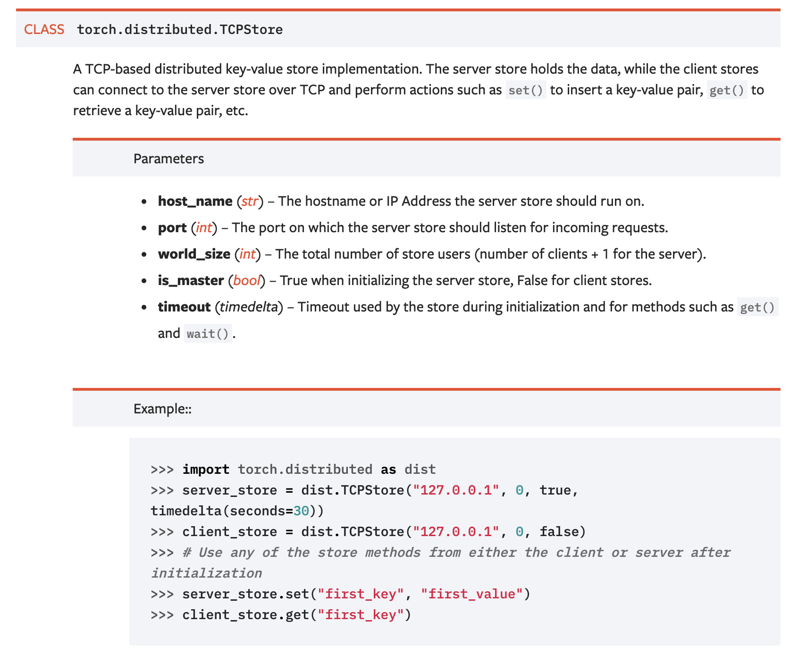Click the timedelta type of timeout
This screenshot has width=790, height=672.
(249, 307)
